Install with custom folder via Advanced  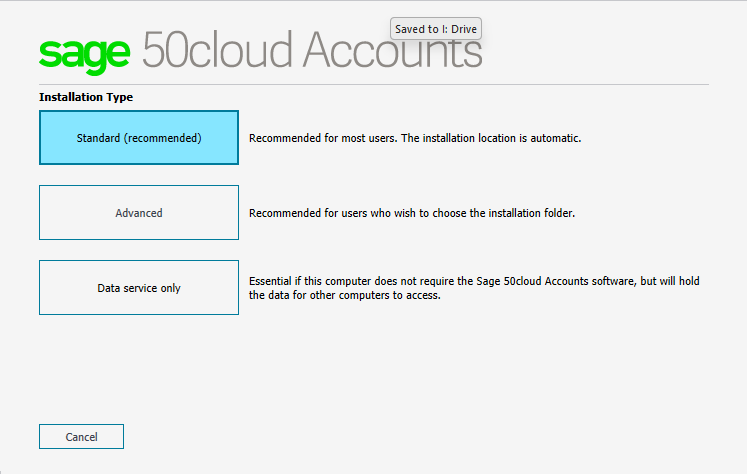coord(139,213)
